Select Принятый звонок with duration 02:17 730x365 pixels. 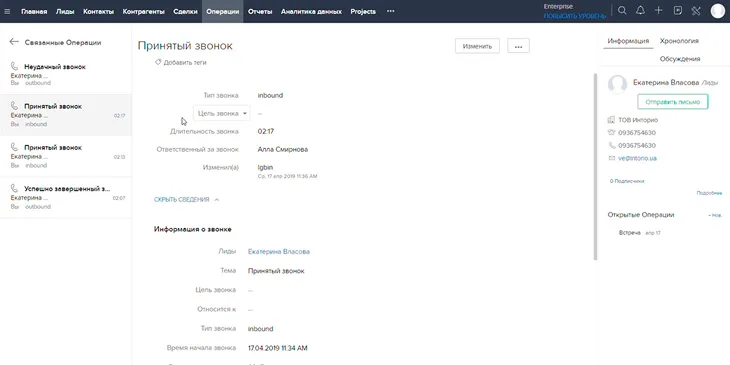tap(66, 115)
